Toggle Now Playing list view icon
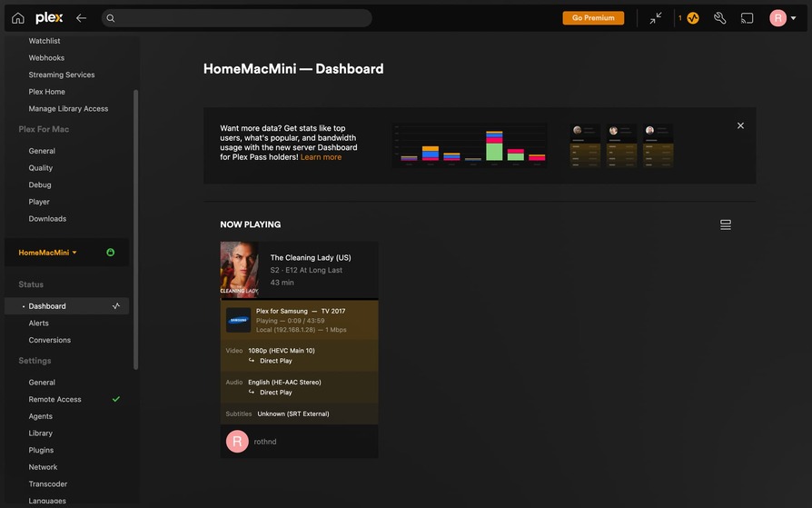 pos(726,224)
